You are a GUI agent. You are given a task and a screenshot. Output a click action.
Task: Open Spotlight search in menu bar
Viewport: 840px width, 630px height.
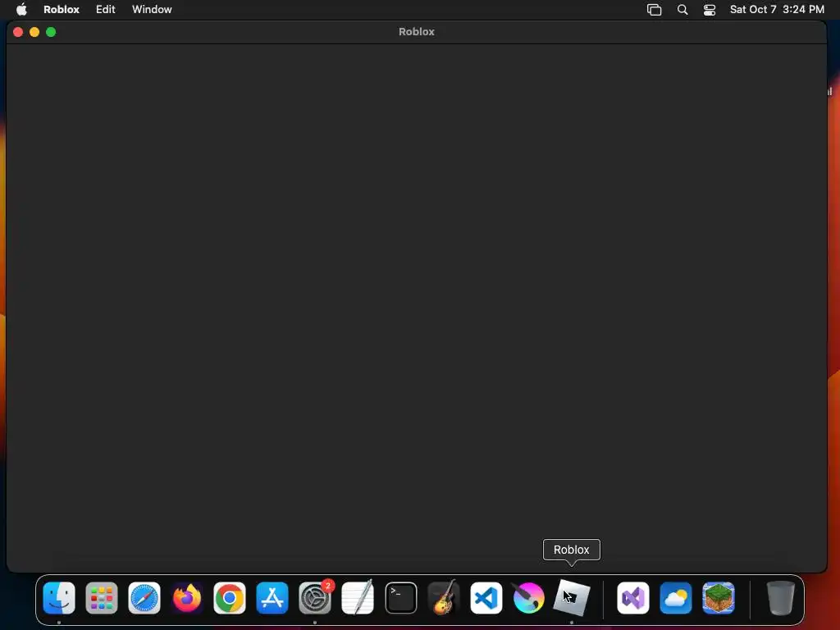[682, 10]
